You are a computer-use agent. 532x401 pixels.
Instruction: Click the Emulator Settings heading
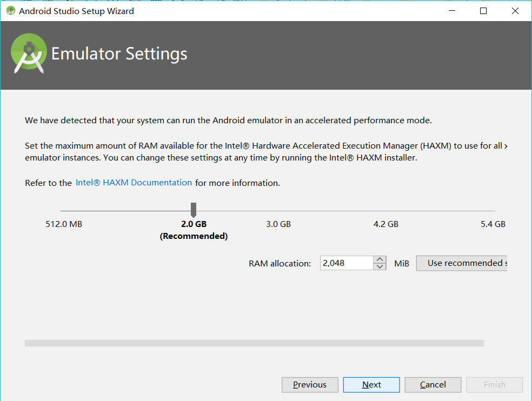[x=119, y=54]
